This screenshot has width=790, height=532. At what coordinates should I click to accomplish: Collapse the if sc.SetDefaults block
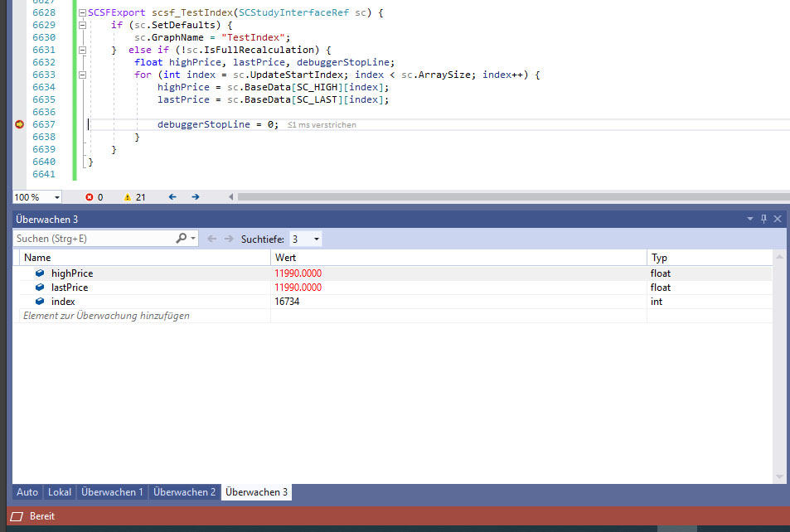click(x=81, y=25)
